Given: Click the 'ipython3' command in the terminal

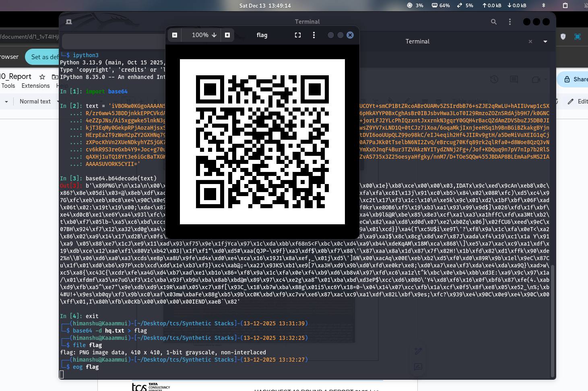Looking at the screenshot, I should click(86, 55).
